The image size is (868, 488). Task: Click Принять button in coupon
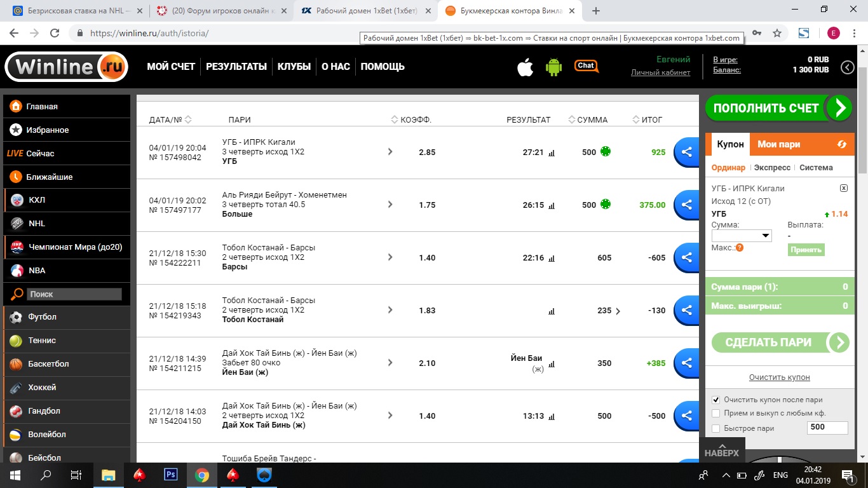(806, 250)
